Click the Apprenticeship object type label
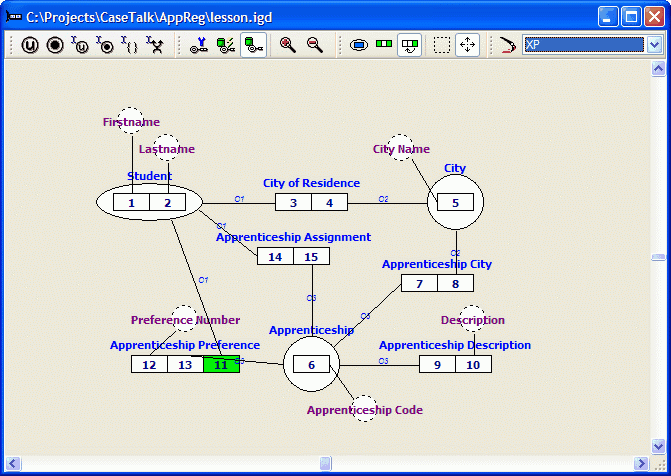The height and width of the screenshot is (476, 671). [311, 330]
